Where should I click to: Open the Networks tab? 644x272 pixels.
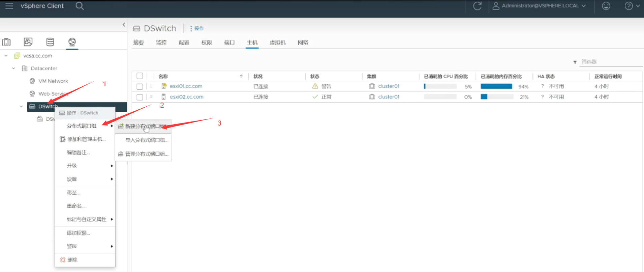tap(303, 43)
